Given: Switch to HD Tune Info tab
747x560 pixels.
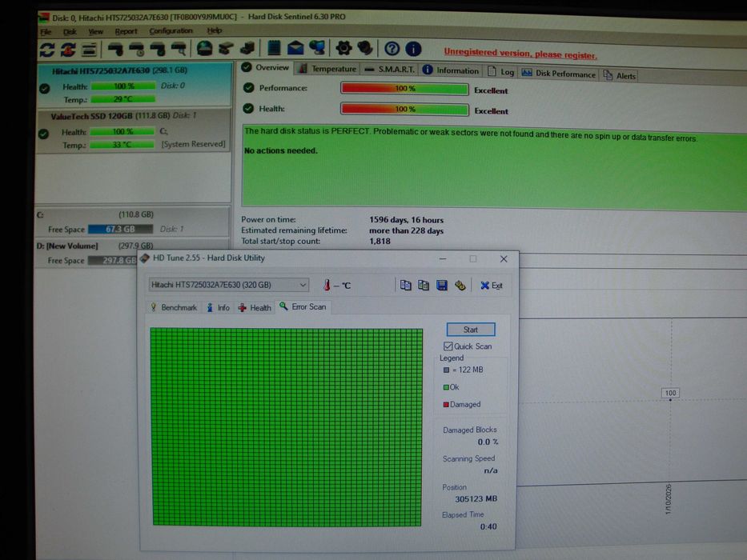Looking at the screenshot, I should point(219,308).
